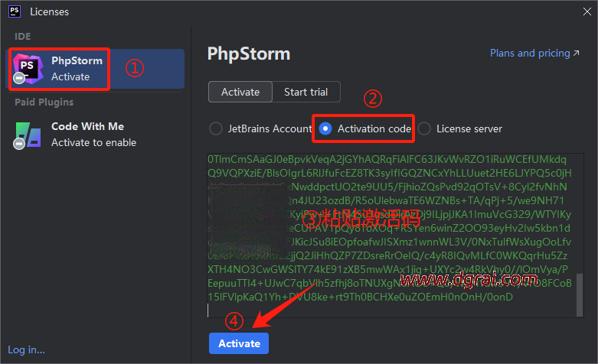Viewport: 598px width, 364px height.
Task: Click the PhpStorm logo in the title bar
Action: coord(13,12)
